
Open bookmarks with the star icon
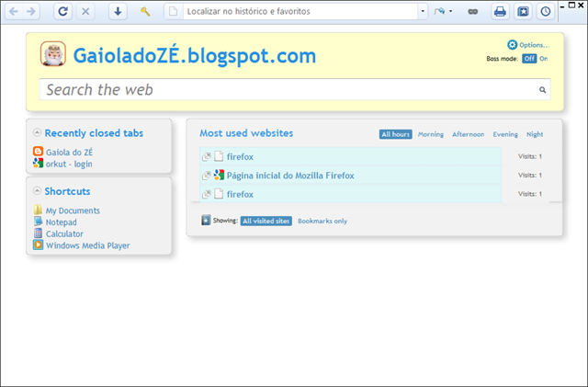coord(523,12)
